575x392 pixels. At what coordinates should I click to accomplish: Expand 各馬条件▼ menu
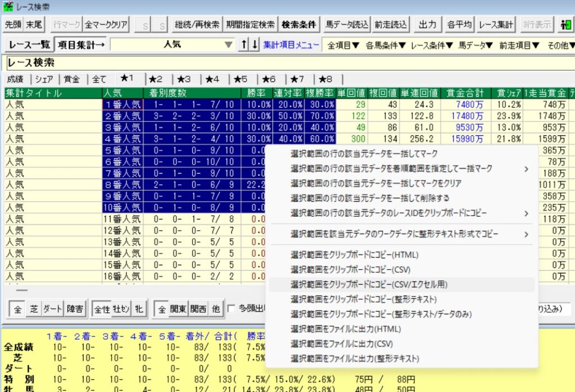(386, 45)
